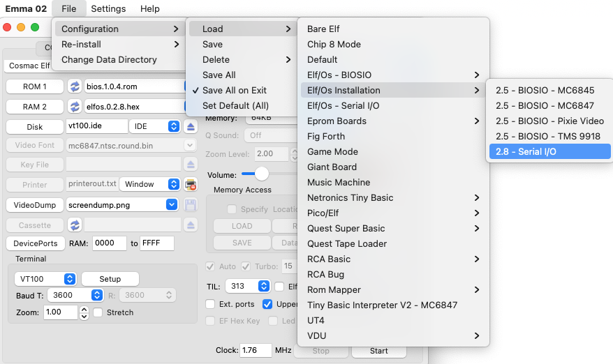Select Set Default (All) menu item
Image resolution: width=613 pixels, height=364 pixels.
click(x=242, y=106)
